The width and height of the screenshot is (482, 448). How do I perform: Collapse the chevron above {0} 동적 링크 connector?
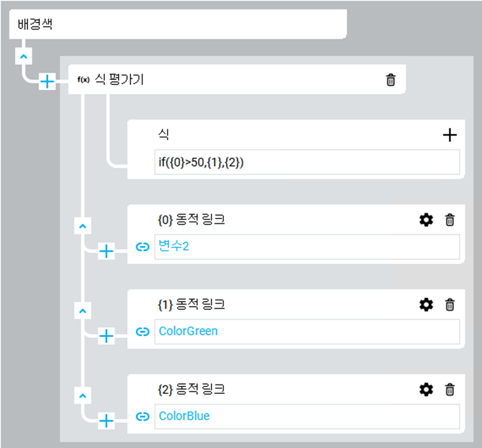tap(83, 225)
